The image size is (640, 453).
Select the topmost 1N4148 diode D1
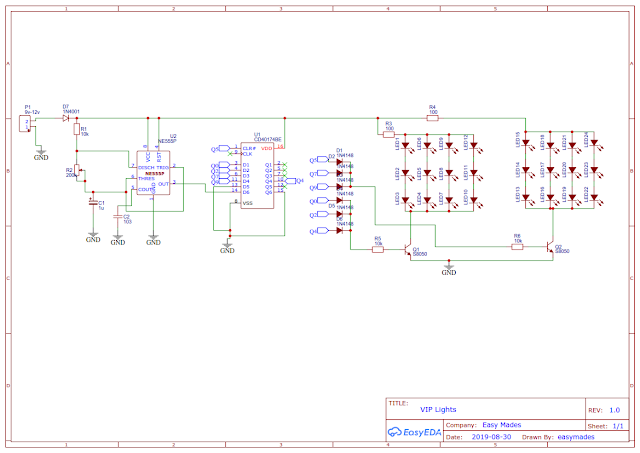(339, 162)
